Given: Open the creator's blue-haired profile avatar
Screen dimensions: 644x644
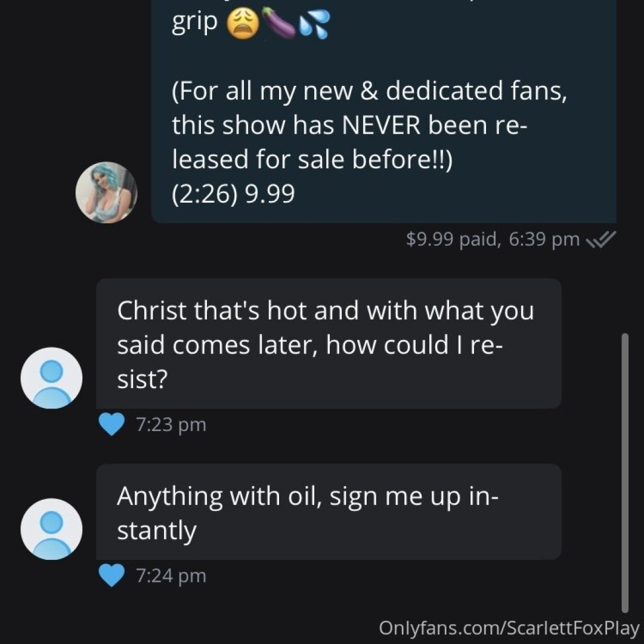Looking at the screenshot, I should (107, 193).
